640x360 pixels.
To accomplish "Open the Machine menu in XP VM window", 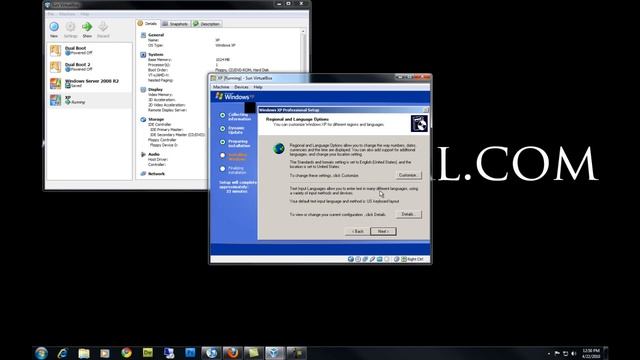I will point(221,87).
